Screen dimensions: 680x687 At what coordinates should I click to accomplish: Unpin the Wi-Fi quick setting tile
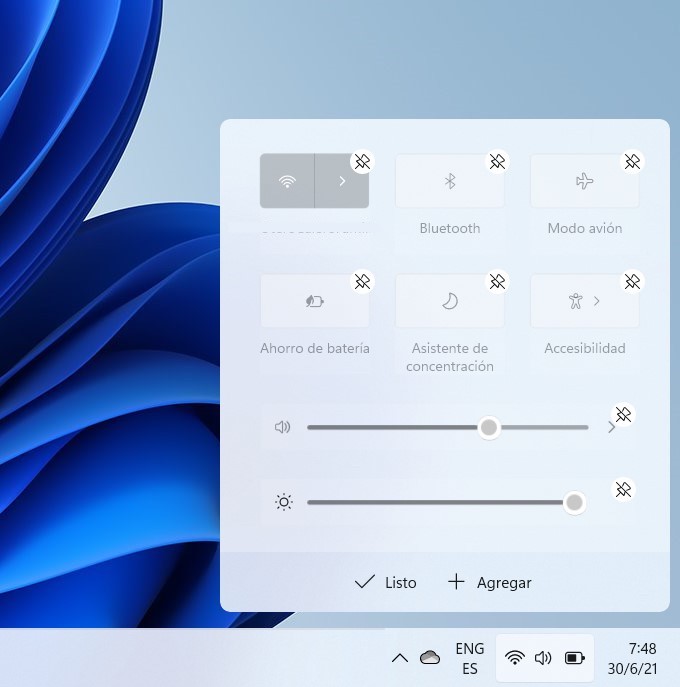[x=362, y=161]
